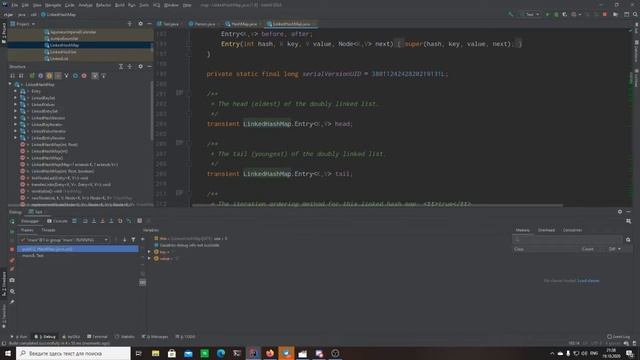Viewport: 640px width, 360px height.
Task: Collapse the LinkedHashMap root node in Structure
Action: tap(10, 84)
